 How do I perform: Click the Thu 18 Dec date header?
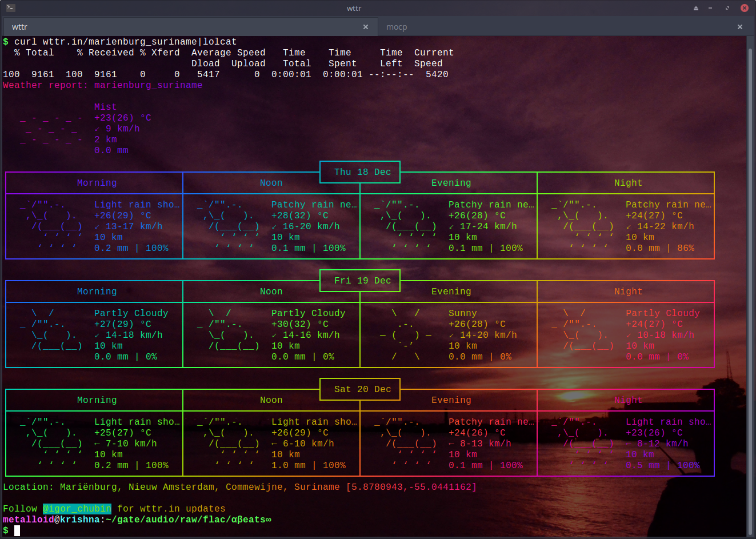click(362, 172)
